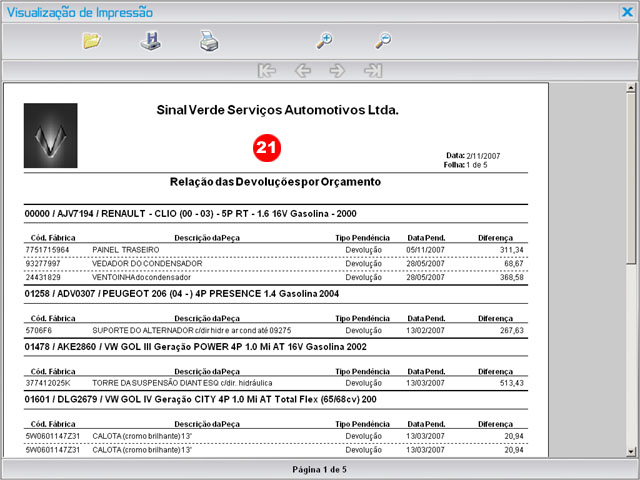Click the Folha 1 de 5 text
The image size is (640, 480).
[465, 165]
